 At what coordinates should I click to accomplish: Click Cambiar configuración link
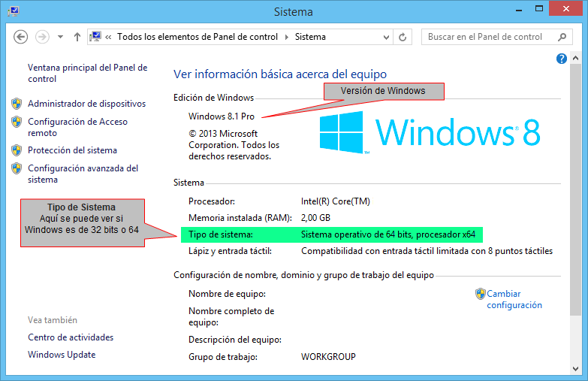click(514, 299)
